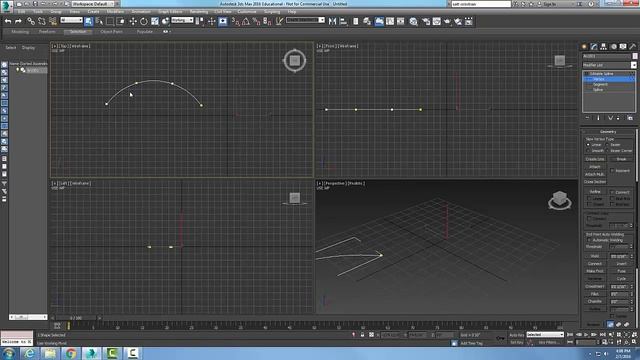Click the Auto Key button
640x360 pixels.
tap(516, 335)
